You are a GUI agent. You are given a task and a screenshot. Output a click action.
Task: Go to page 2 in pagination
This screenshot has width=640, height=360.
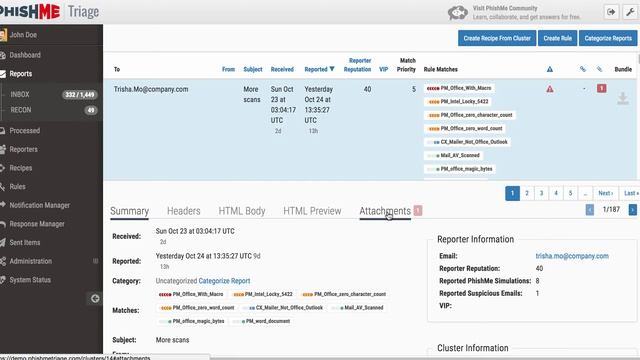527,193
